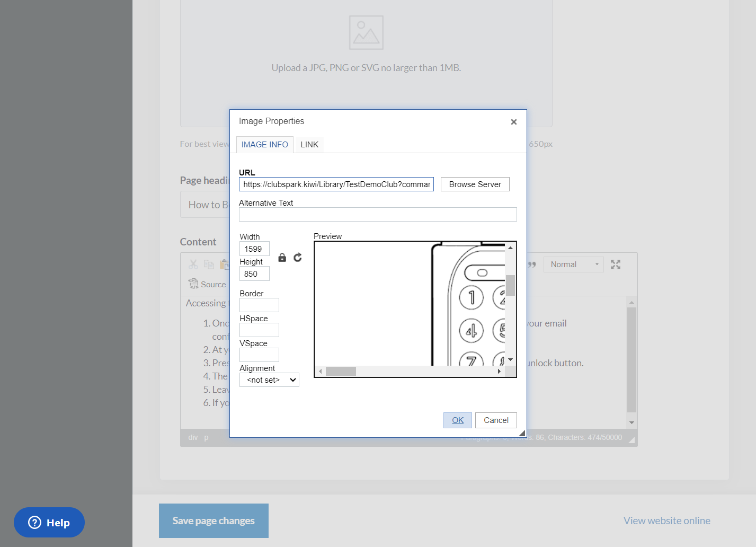Click the VSpace field
This screenshot has width=756, height=547.
(259, 355)
